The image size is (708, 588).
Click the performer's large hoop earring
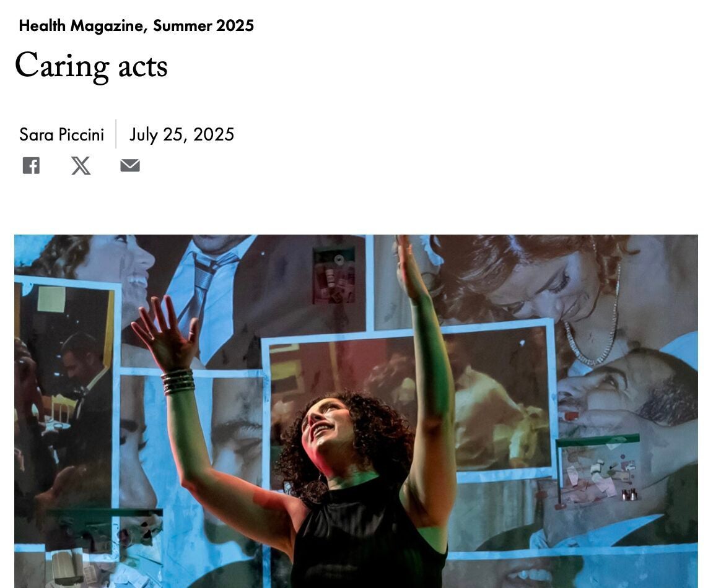(x=316, y=490)
